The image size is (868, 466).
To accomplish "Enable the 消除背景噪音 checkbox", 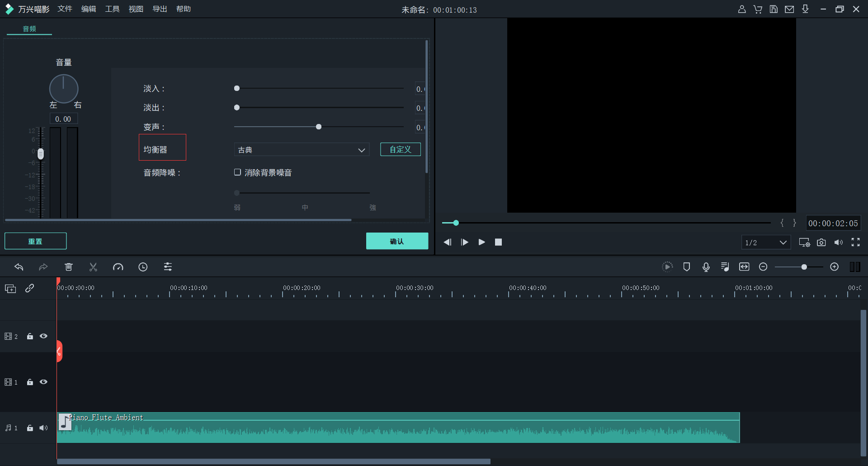I will click(237, 172).
